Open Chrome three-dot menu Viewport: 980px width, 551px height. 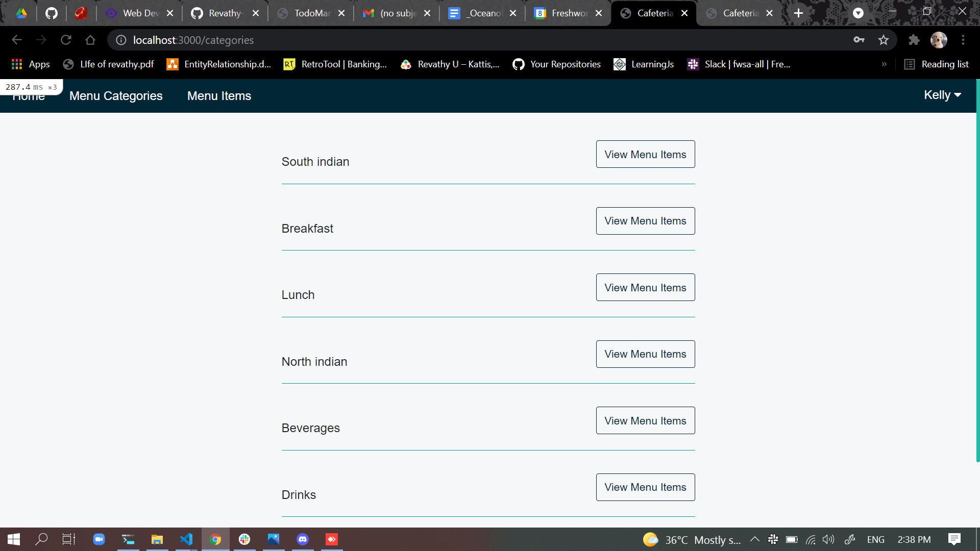(963, 40)
